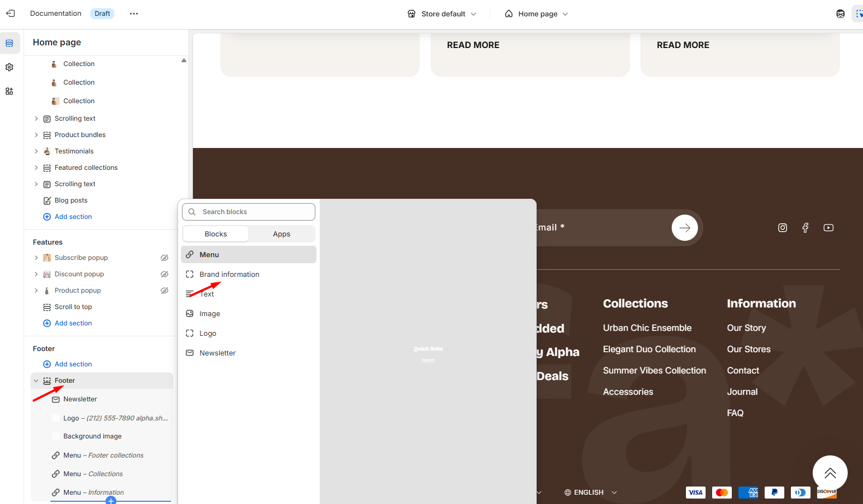Expand the Subscribe popup section
Screen dimensions: 863x504
pos(36,258)
